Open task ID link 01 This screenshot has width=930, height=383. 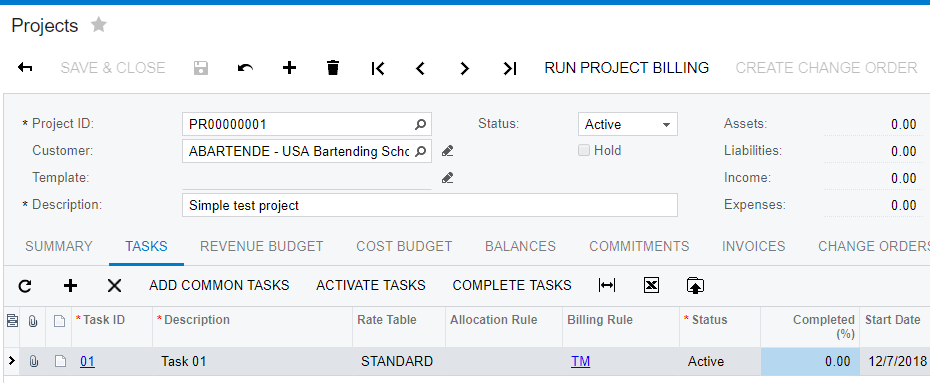click(87, 361)
